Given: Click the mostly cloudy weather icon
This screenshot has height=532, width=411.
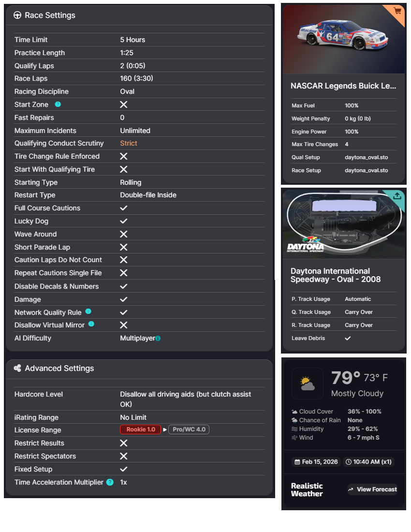Looking at the screenshot, I should pos(307,384).
